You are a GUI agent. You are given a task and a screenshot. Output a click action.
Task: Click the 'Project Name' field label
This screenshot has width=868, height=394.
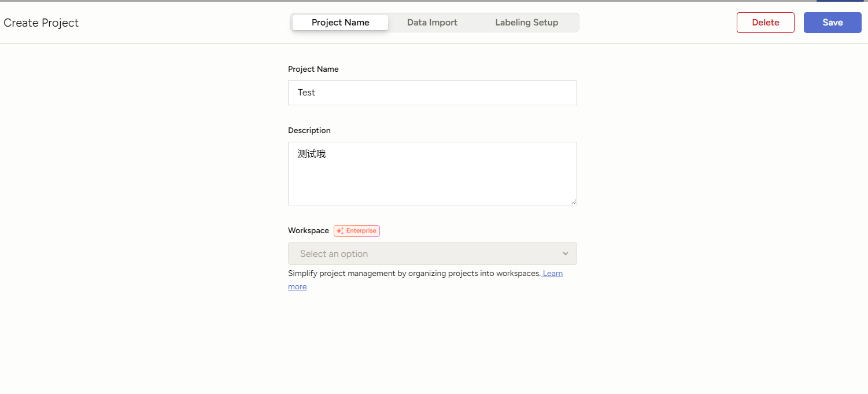313,69
